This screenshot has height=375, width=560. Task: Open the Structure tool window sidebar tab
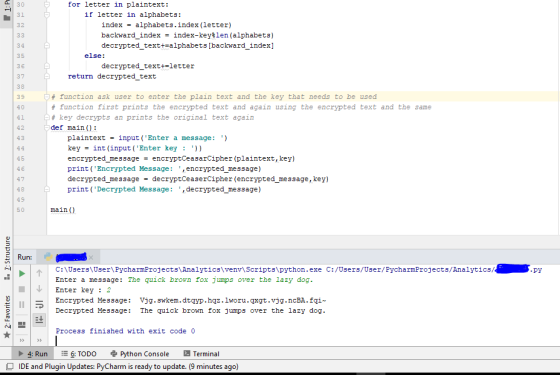(7, 258)
